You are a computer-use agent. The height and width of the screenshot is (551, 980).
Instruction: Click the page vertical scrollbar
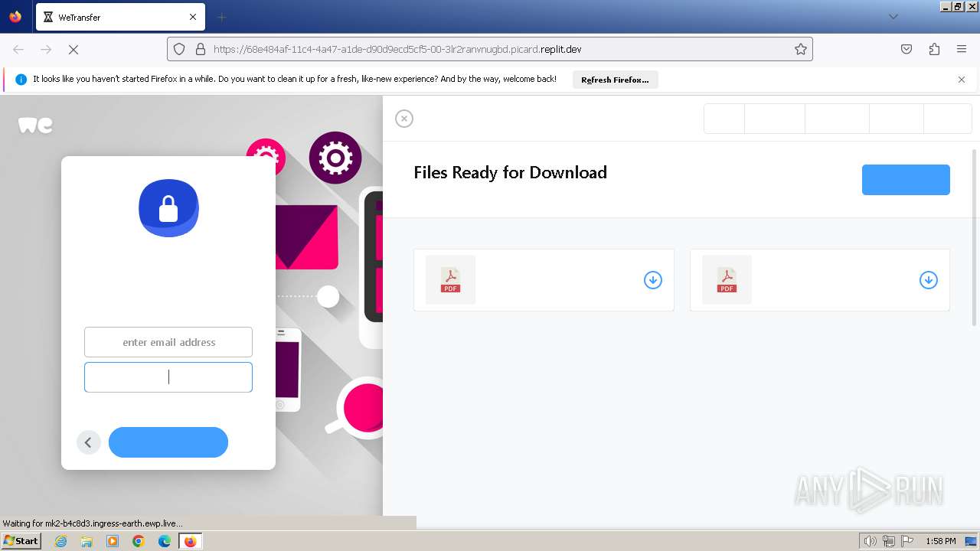tap(975, 237)
